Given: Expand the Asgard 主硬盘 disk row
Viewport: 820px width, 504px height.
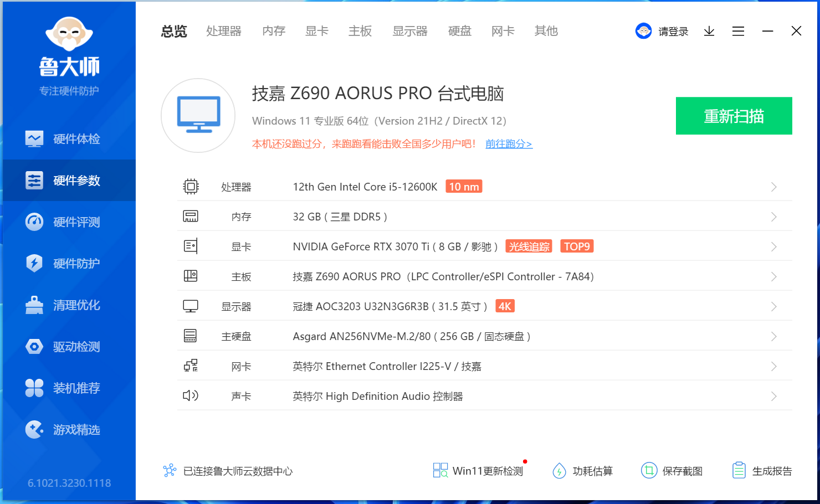Looking at the screenshot, I should point(773,336).
